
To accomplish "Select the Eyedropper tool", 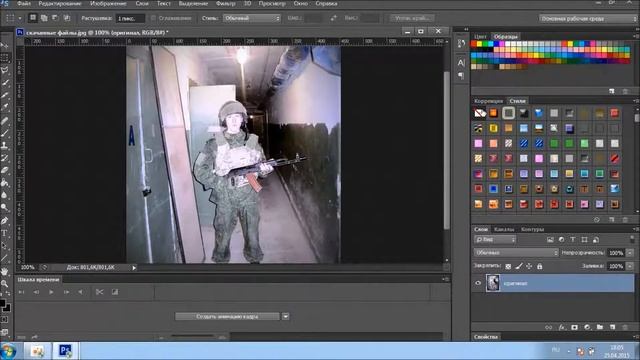I will [x=5, y=107].
